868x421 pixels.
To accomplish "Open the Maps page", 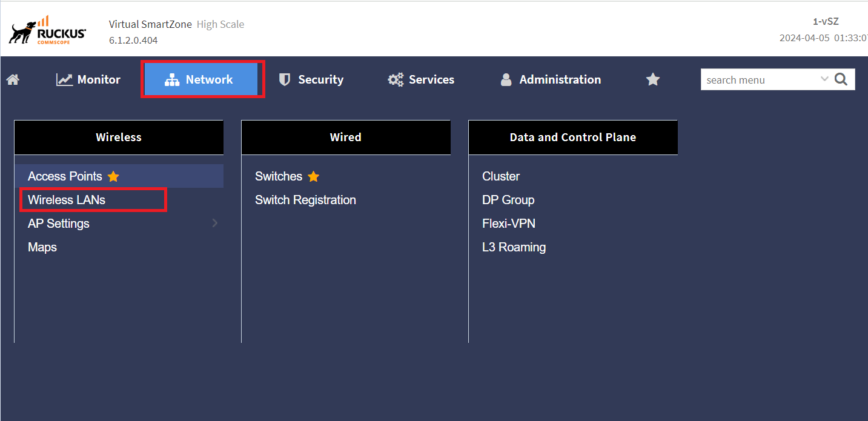I will tap(42, 247).
